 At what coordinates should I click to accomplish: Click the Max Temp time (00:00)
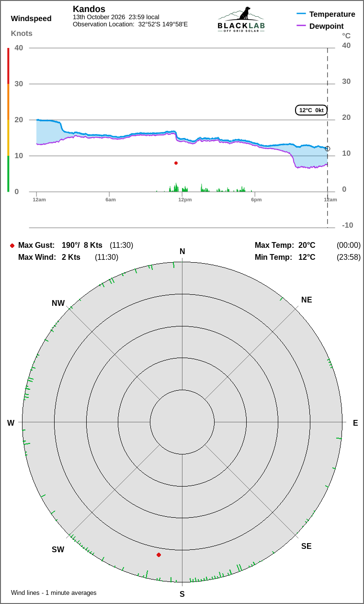tap(349, 245)
